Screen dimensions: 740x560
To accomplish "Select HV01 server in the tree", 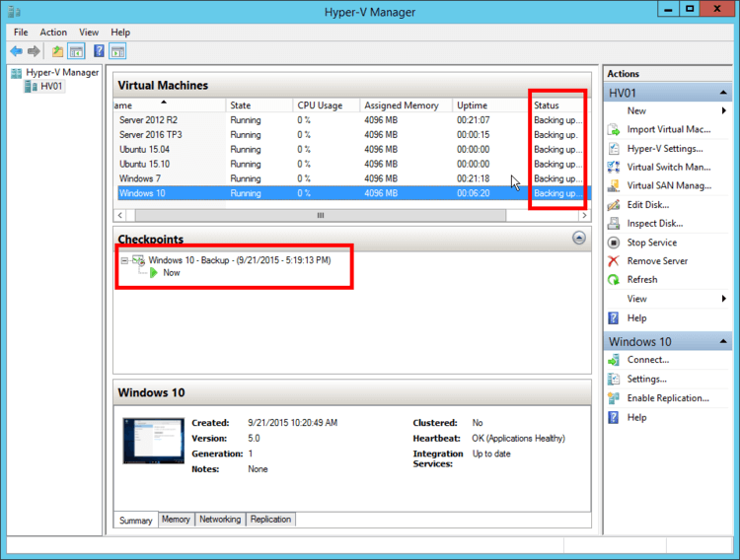I will (x=51, y=87).
